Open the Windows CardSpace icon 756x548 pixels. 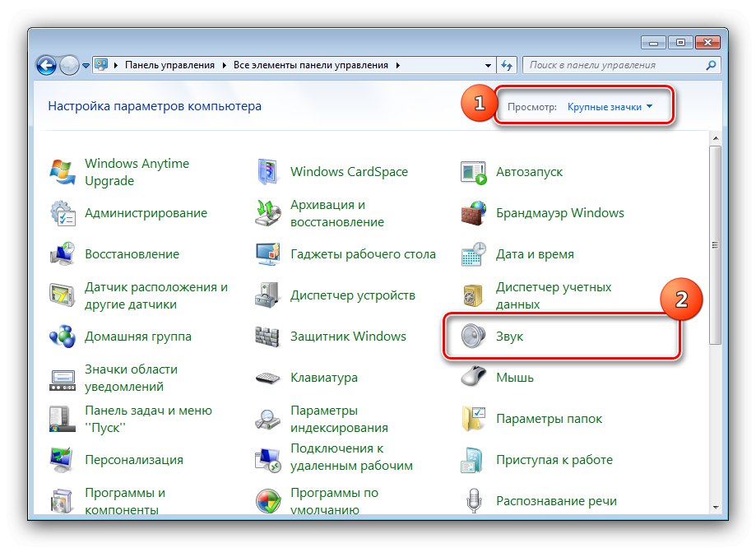pos(267,172)
